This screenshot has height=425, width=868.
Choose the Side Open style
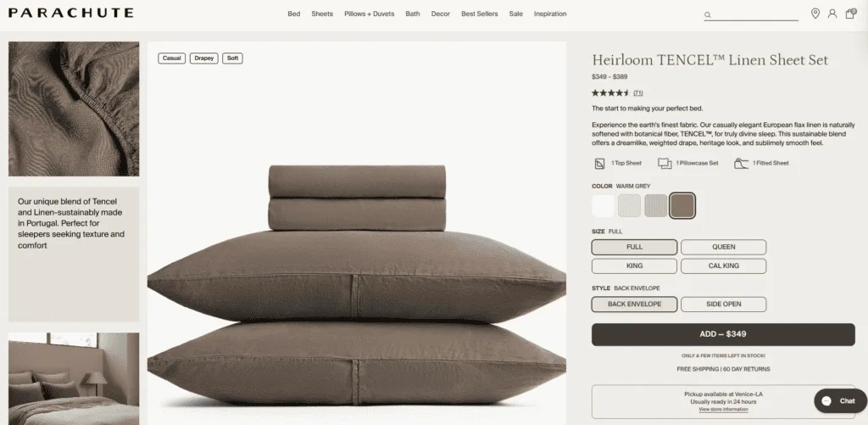[724, 305]
